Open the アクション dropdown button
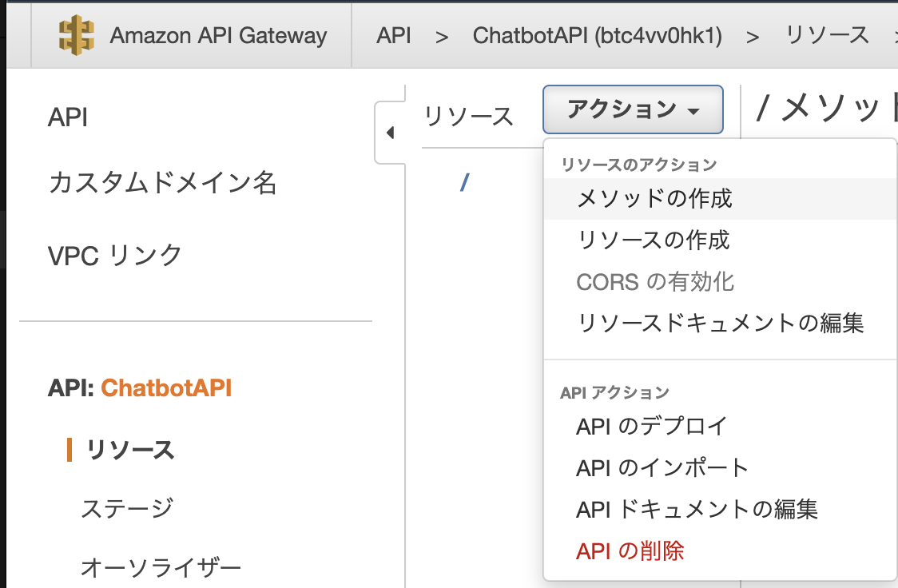The width and height of the screenshot is (898, 588). pyautogui.click(x=633, y=109)
